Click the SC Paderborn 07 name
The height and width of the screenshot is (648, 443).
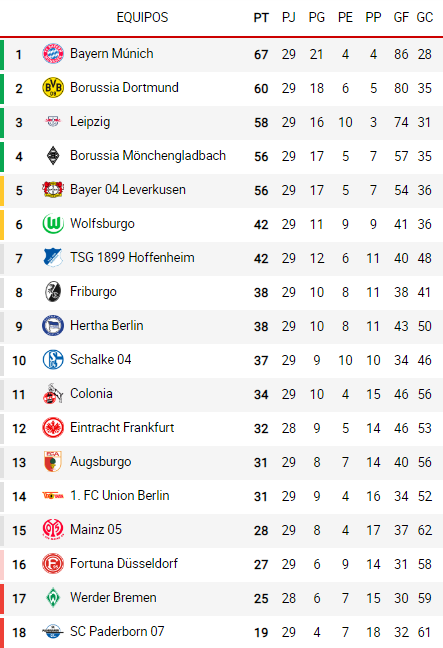pyautogui.click(x=117, y=631)
